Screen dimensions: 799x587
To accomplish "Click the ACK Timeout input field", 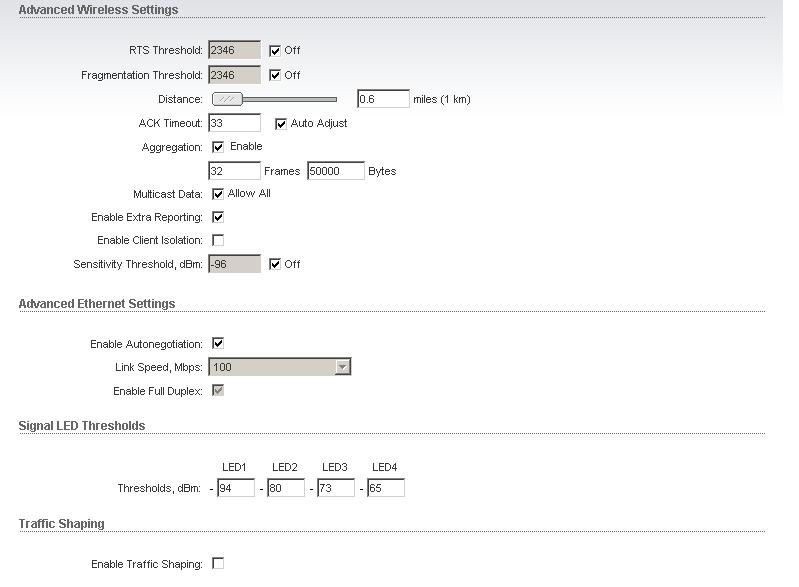I will point(234,123).
